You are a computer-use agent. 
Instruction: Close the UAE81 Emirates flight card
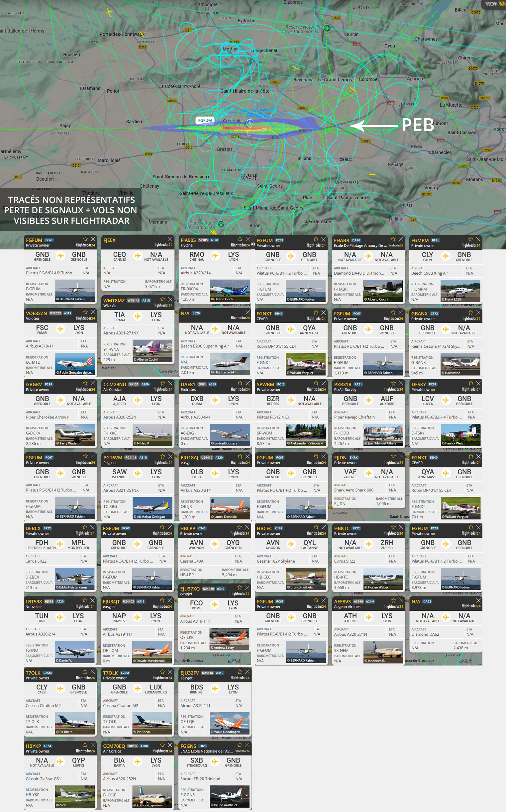248,383
